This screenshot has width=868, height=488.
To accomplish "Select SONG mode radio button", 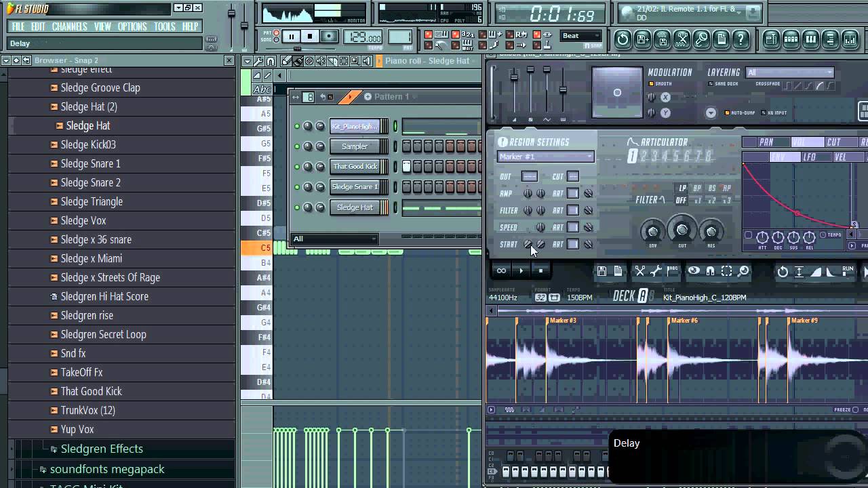I will [x=277, y=41].
